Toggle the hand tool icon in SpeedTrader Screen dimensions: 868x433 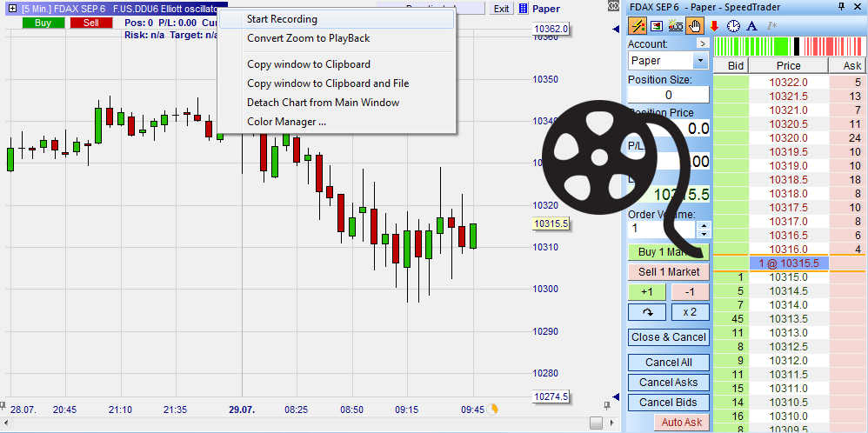click(x=694, y=25)
